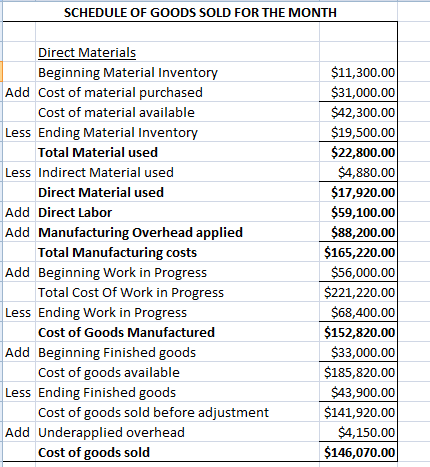430x467 pixels.
Task: Select the 'Ending Work in Progress' cell
Action: 177,312
